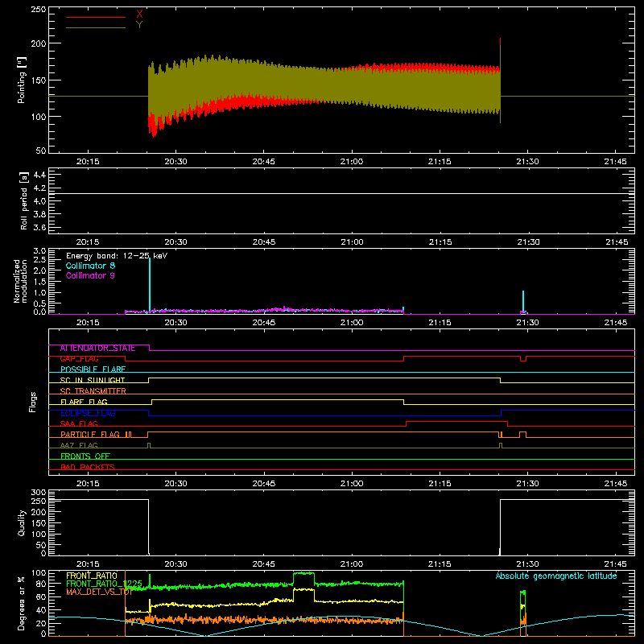The width and height of the screenshot is (644, 644).
Task: Click 20:45 time label under Quality plot
Action: pyautogui.click(x=264, y=564)
